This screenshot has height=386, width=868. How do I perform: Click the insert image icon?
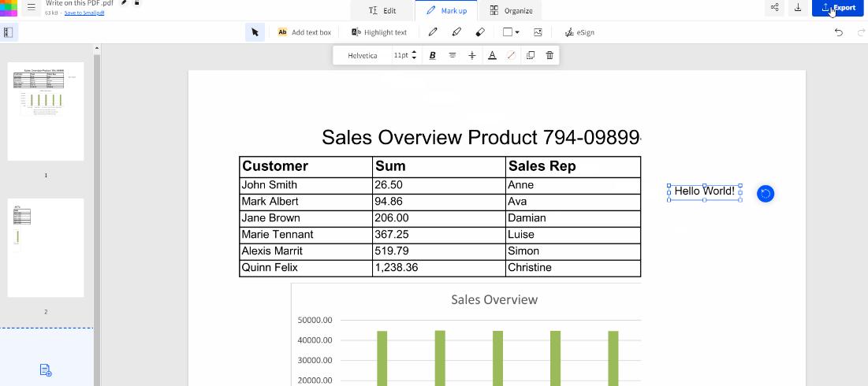(538, 32)
